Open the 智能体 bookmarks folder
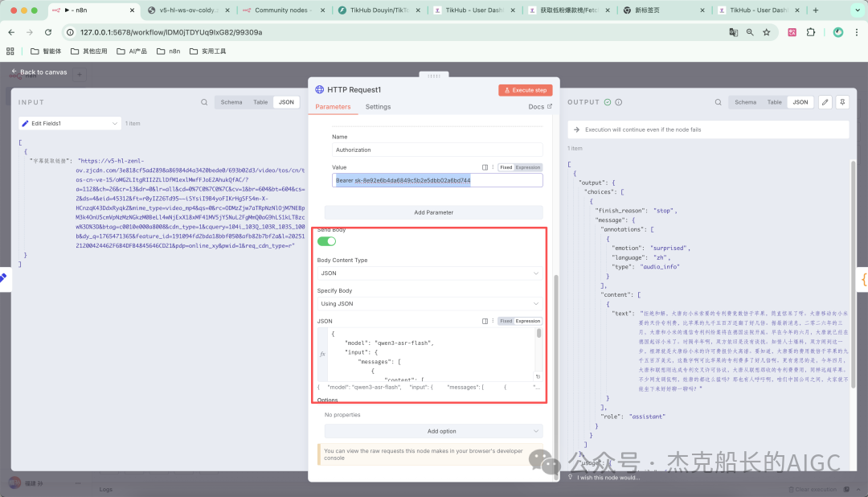This screenshot has height=497, width=868. [x=46, y=51]
